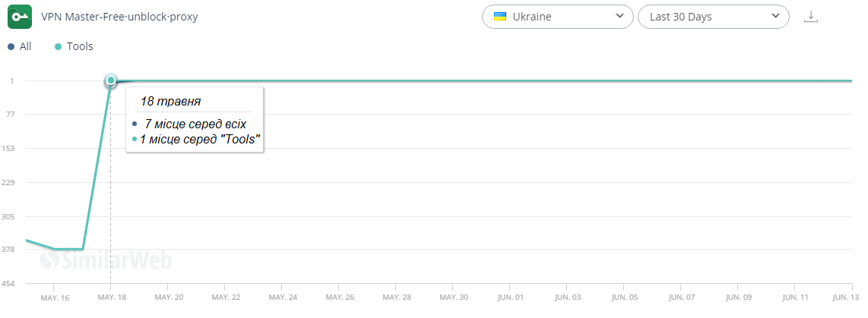The width and height of the screenshot is (868, 318).
Task: Download the chart data via the download icon
Action: (x=810, y=17)
